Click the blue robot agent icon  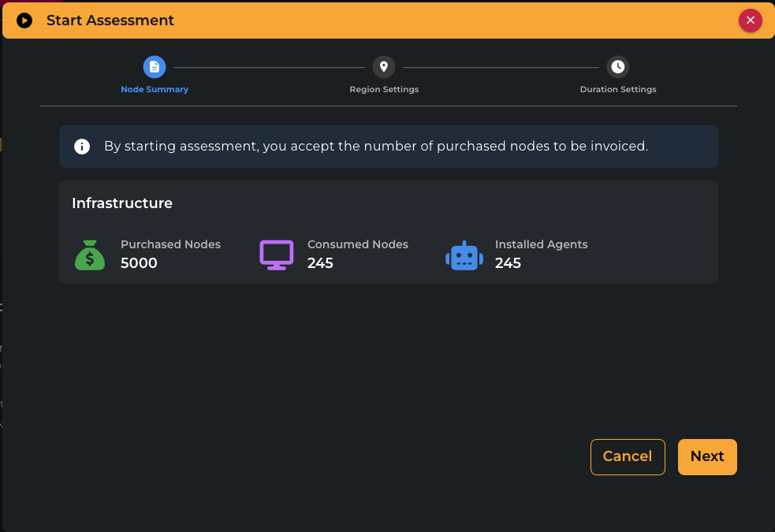464,256
